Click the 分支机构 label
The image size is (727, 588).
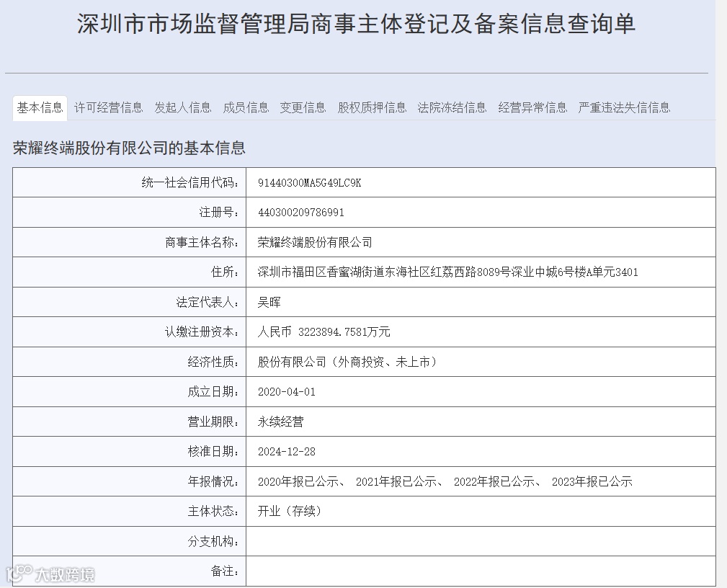click(213, 542)
